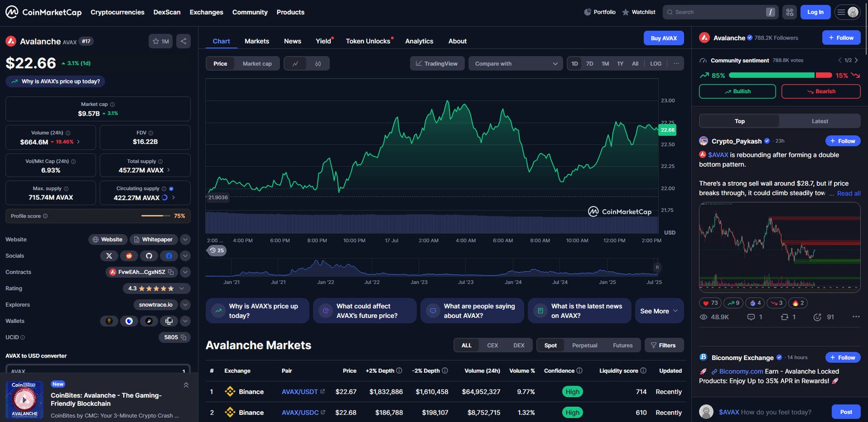
Task: Add AVAX to watchlist star button
Action: [161, 41]
